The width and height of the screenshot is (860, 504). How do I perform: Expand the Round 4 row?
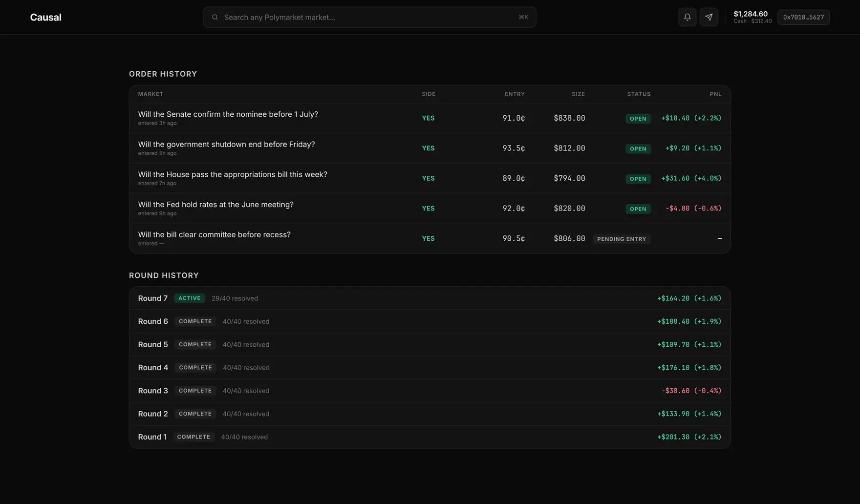point(430,368)
